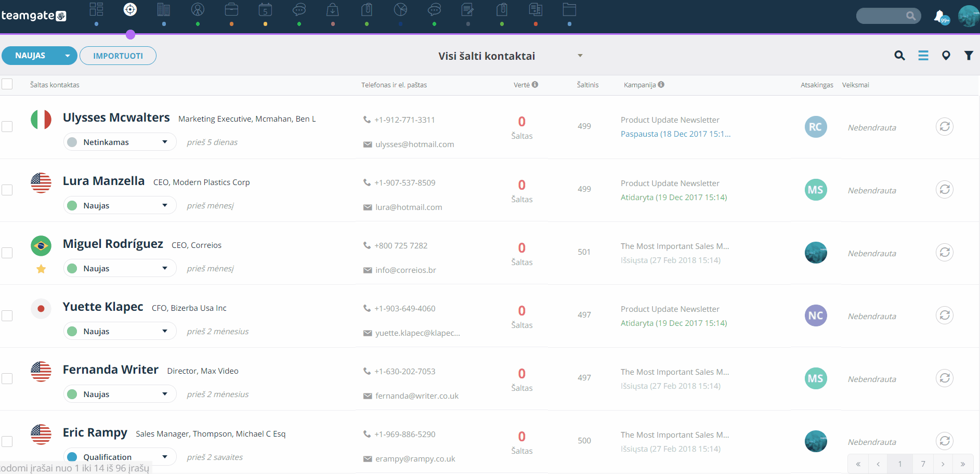Open the user profile avatar at top right
The width and height of the screenshot is (980, 474).
coord(969,16)
